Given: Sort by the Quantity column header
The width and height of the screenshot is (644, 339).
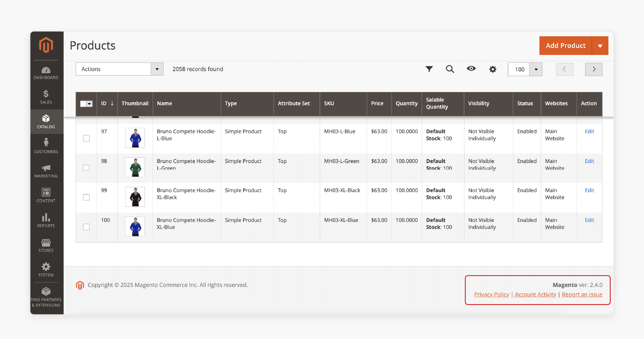Looking at the screenshot, I should click(x=407, y=103).
